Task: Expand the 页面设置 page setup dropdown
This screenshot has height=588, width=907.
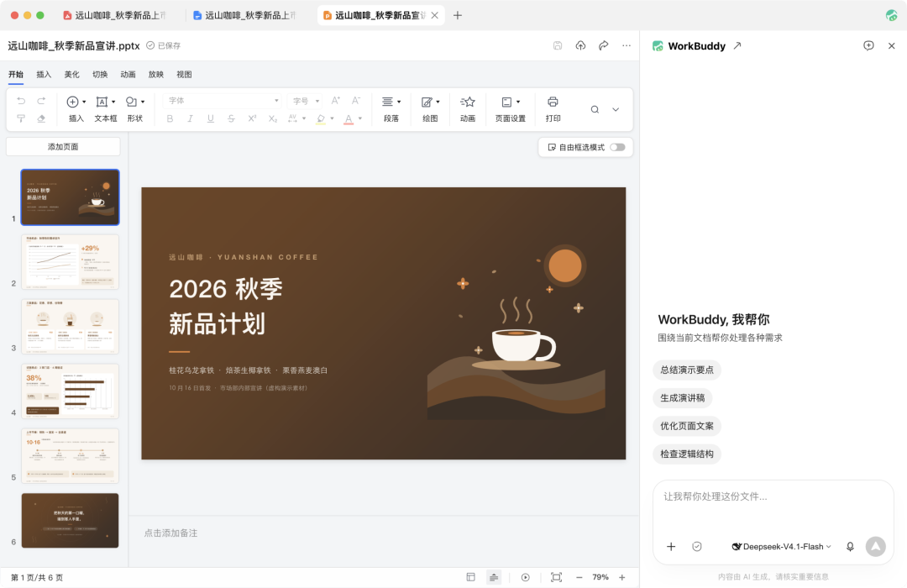Action: point(518,102)
